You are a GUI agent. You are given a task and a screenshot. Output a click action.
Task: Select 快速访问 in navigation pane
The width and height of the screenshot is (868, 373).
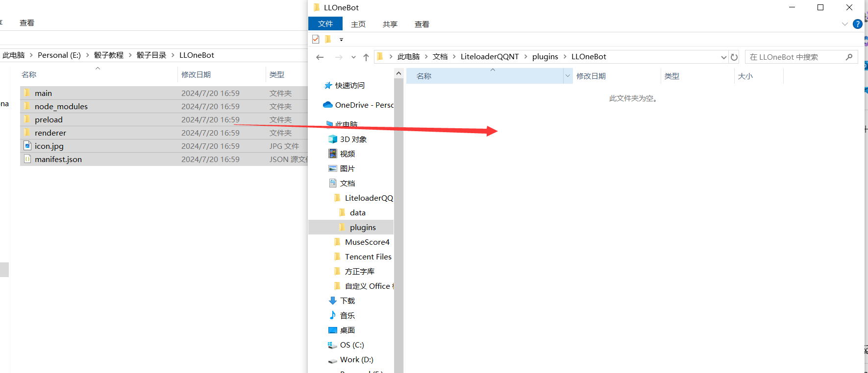349,86
